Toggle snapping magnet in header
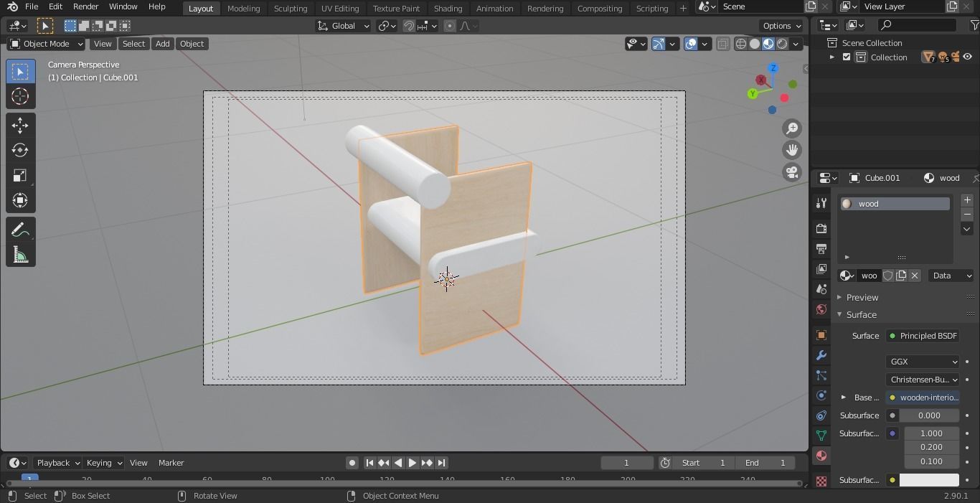980x503 pixels. 409,26
